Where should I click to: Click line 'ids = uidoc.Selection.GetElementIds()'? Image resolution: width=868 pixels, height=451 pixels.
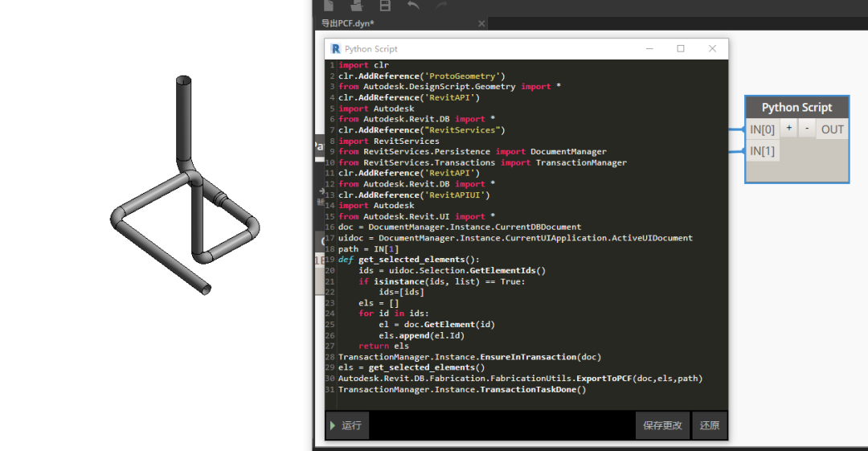[x=452, y=270]
